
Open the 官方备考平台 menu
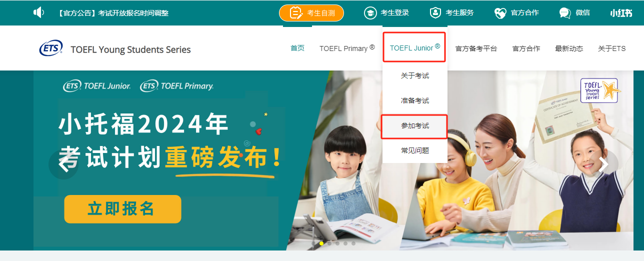476,48
